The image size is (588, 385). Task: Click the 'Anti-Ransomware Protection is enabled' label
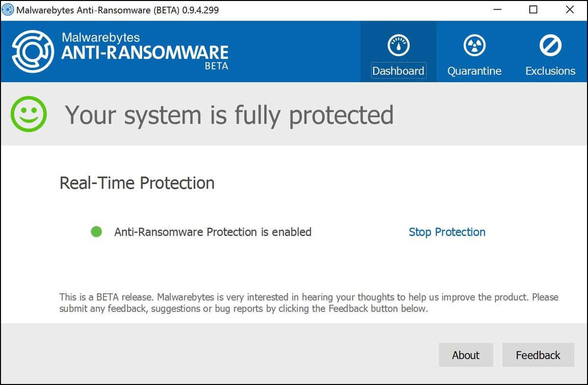point(213,232)
